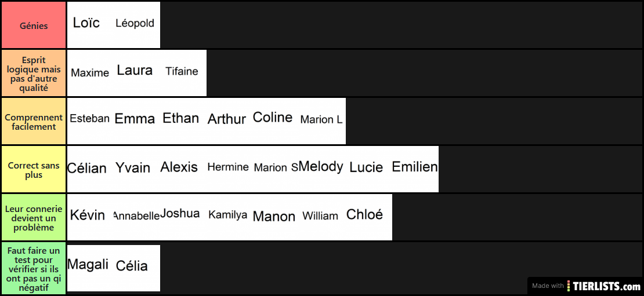Click the Tifaine tile
The image size is (644, 296).
183,73
